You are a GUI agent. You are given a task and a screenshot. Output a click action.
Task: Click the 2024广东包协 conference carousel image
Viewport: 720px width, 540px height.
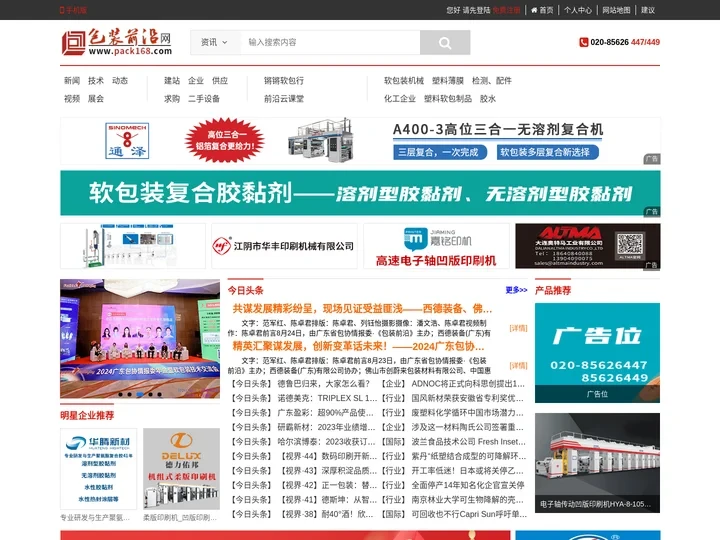140,338
